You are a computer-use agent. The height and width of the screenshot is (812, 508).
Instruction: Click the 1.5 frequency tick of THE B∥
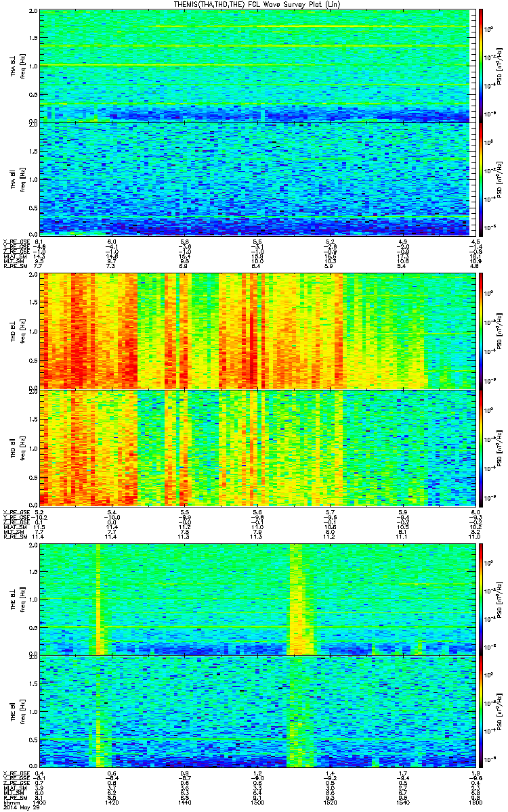pos(33,683)
